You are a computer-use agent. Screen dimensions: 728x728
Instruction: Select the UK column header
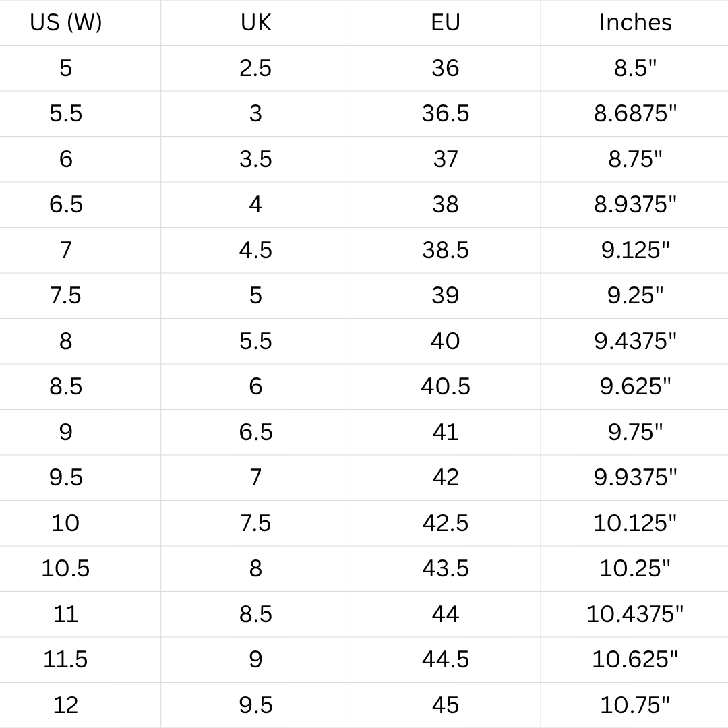tap(256, 22)
